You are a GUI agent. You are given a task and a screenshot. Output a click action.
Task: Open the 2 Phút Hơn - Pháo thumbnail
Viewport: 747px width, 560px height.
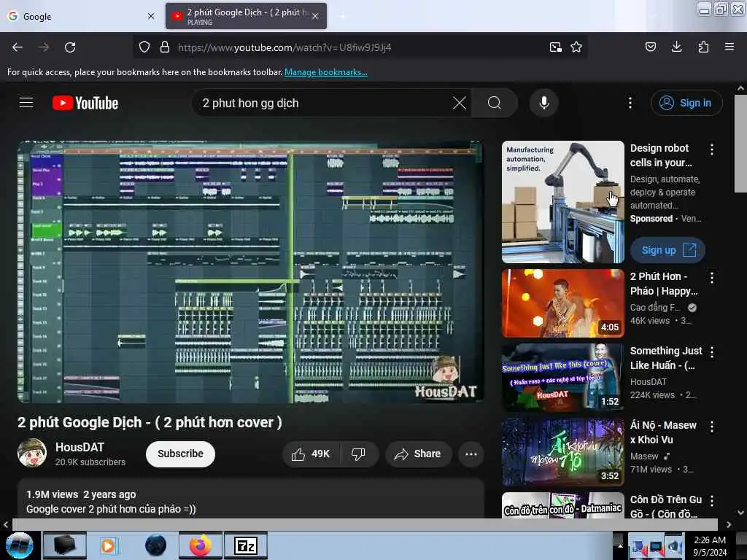click(562, 303)
